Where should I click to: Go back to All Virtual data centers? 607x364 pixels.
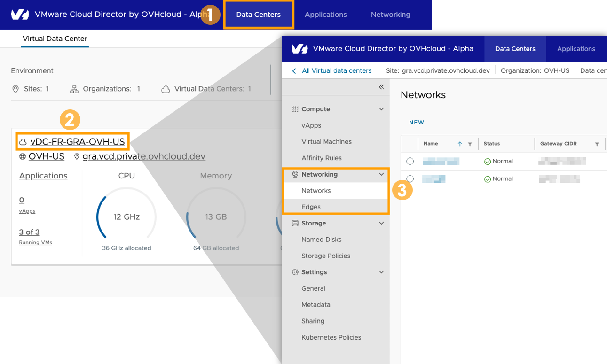[x=337, y=71]
